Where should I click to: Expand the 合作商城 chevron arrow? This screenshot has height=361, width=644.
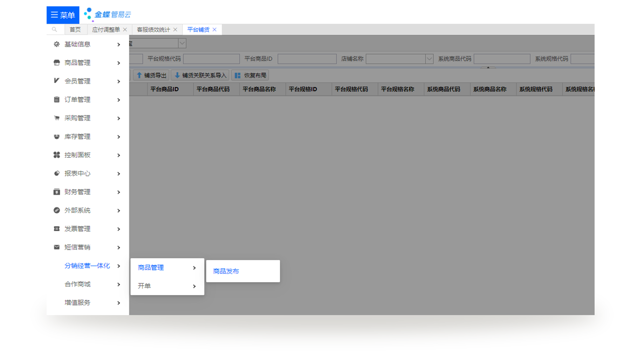pos(119,285)
